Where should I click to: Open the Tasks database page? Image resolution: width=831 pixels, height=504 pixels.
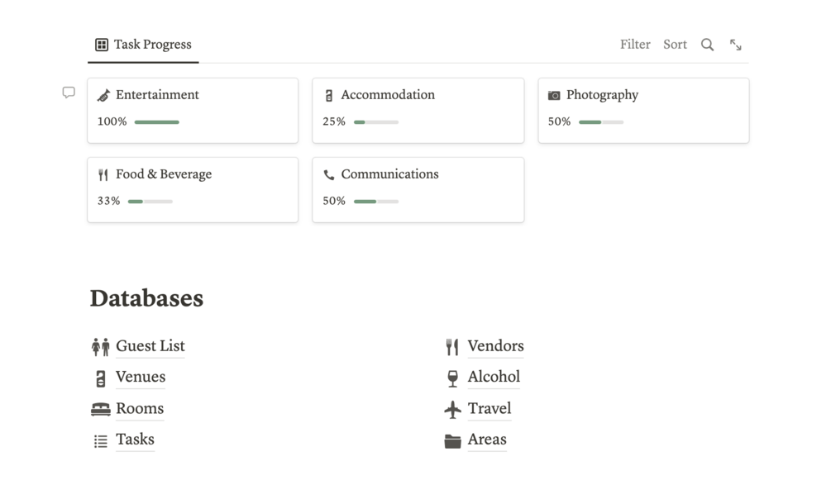tap(135, 440)
